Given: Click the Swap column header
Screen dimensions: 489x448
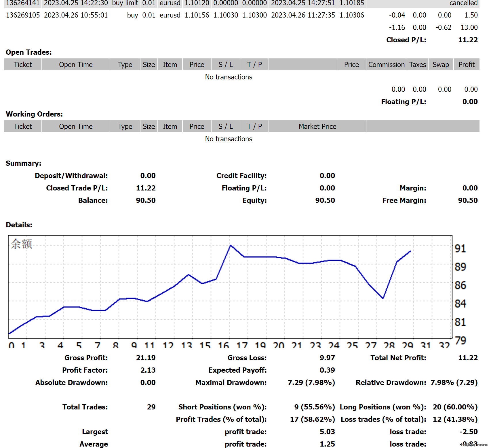Looking at the screenshot, I should [x=441, y=65].
